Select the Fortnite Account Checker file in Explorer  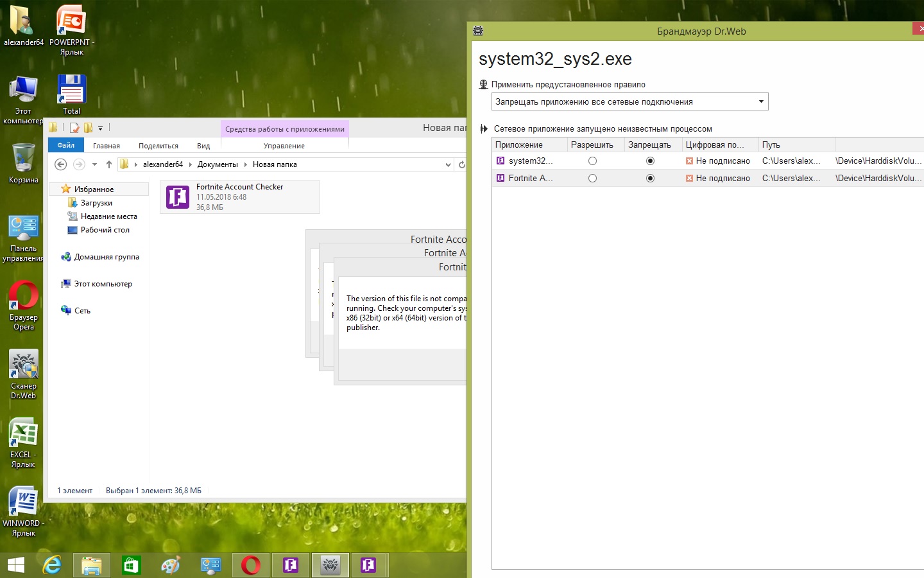click(240, 197)
